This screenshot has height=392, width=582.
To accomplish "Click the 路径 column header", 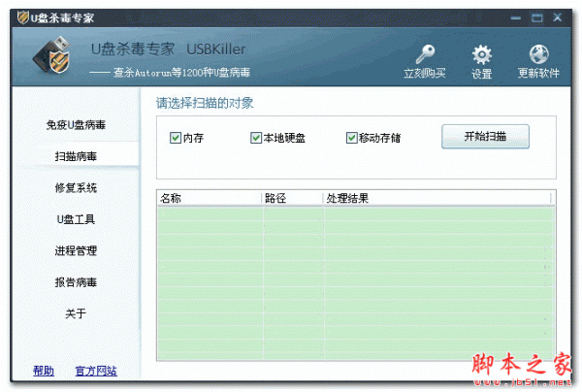I will pos(293,198).
